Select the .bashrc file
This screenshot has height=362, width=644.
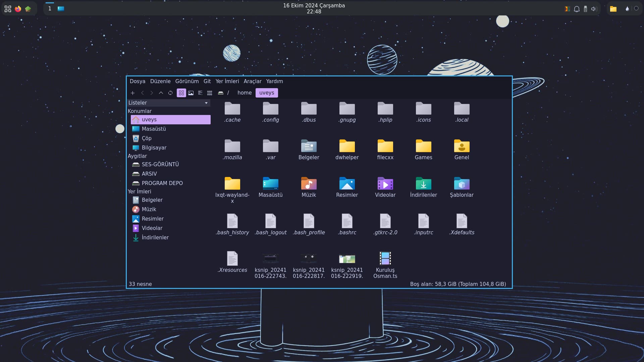(x=347, y=225)
